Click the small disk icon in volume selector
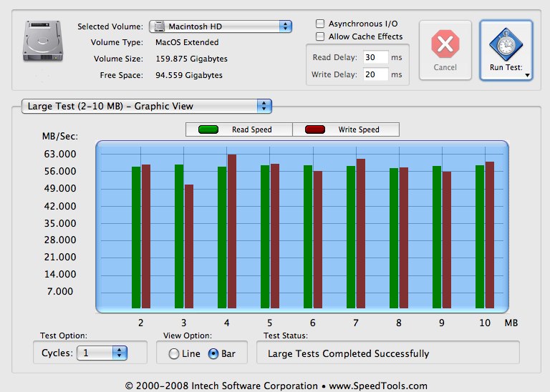The width and height of the screenshot is (550, 392). click(x=159, y=26)
